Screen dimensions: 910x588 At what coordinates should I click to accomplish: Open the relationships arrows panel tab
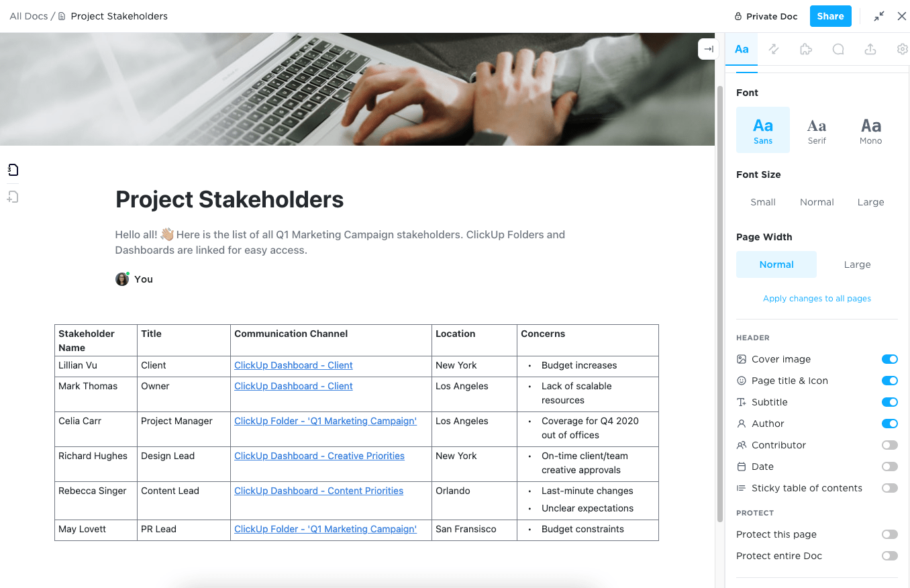coord(774,49)
